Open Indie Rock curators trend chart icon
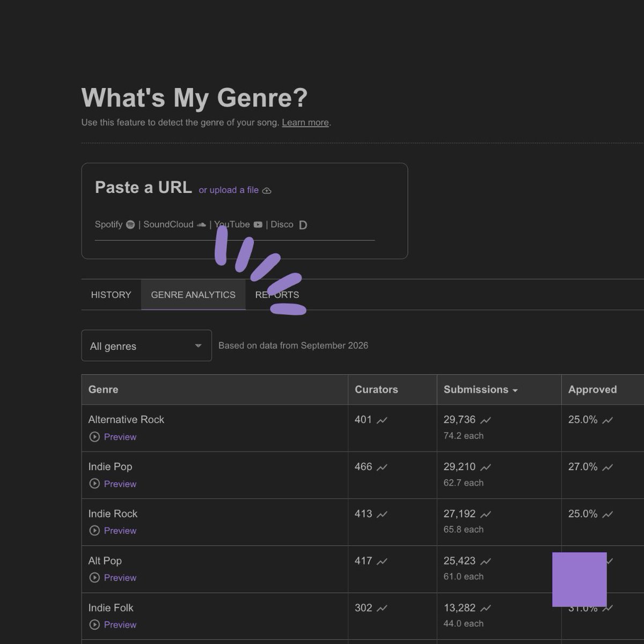Screen dimensions: 644x644 click(382, 514)
